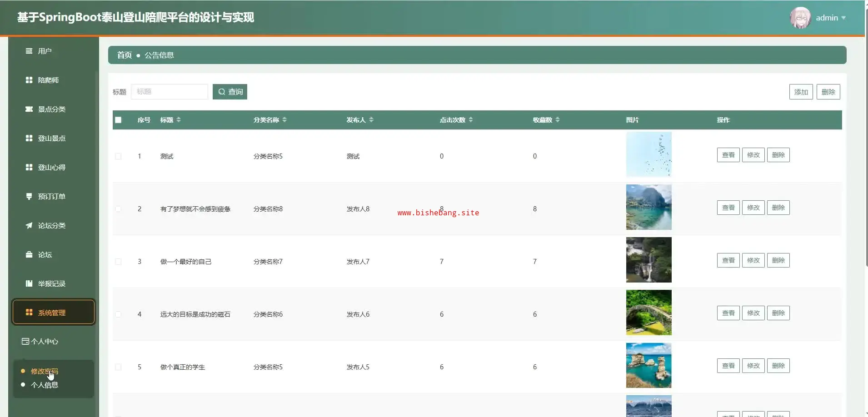This screenshot has height=417, width=868.
Task: Click the 陪爬师 grid icon in sidebar
Action: pos(29,80)
